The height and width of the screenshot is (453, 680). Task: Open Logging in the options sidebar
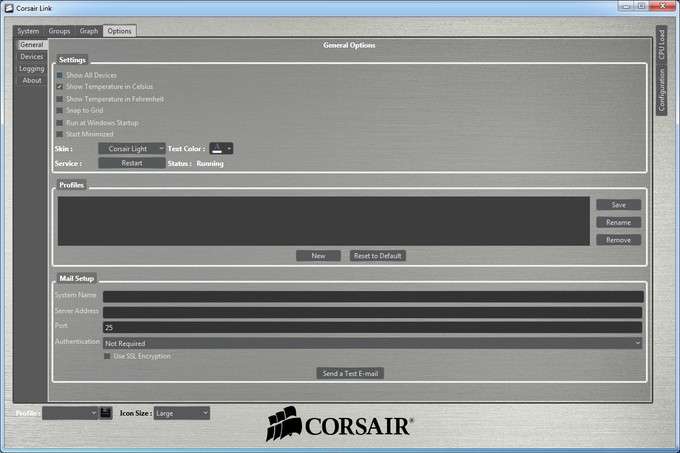(32, 68)
